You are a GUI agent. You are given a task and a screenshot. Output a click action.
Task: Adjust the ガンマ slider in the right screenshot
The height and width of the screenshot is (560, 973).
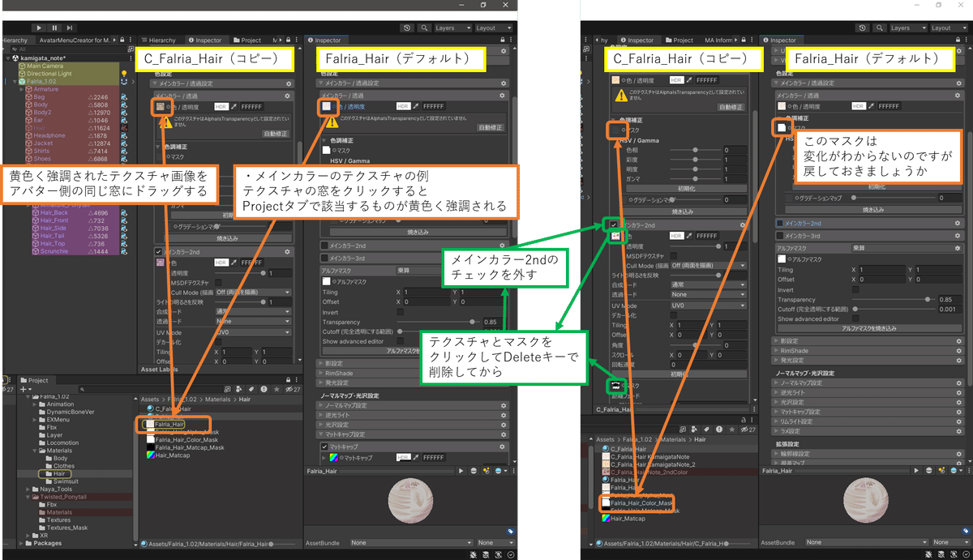coord(693,179)
